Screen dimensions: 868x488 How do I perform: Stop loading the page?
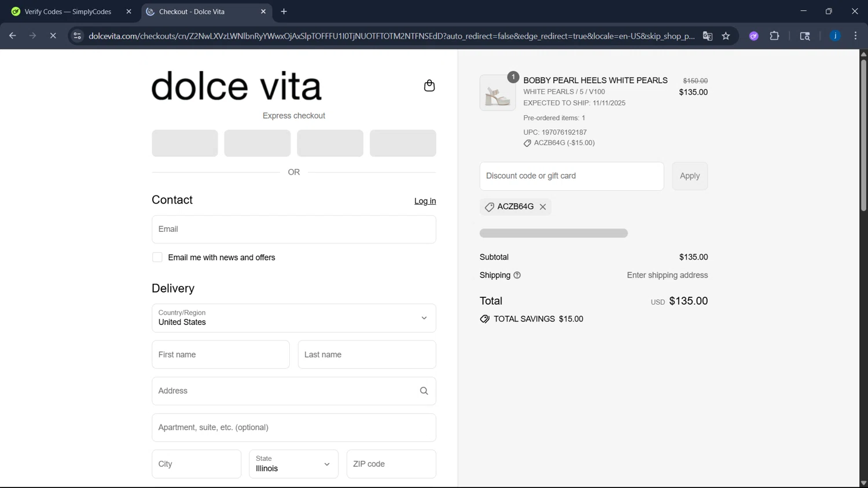click(x=53, y=36)
